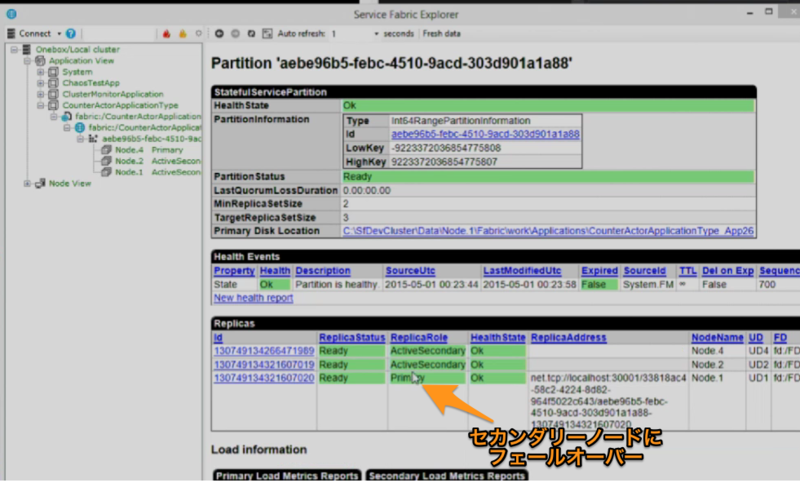Sort Health Events by Expired column
This screenshot has height=483, width=800.
pos(599,271)
